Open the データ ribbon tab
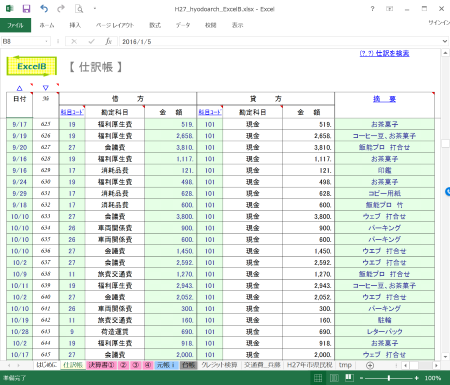450x385 pixels. 183,25
